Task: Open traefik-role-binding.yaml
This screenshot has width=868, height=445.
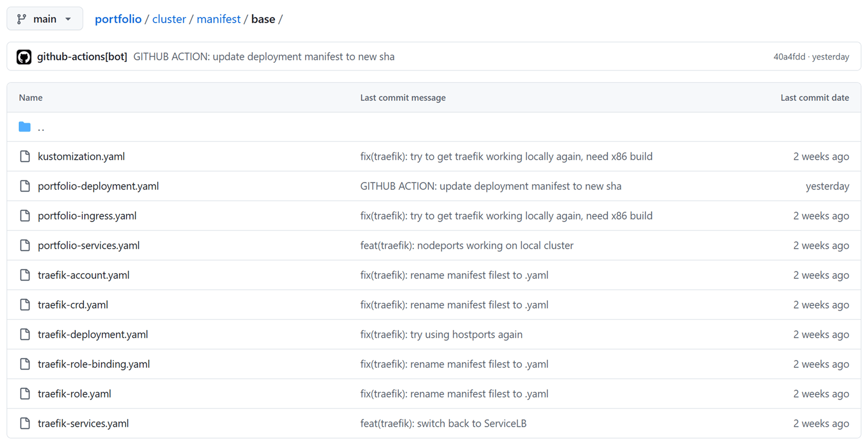Action: point(94,364)
